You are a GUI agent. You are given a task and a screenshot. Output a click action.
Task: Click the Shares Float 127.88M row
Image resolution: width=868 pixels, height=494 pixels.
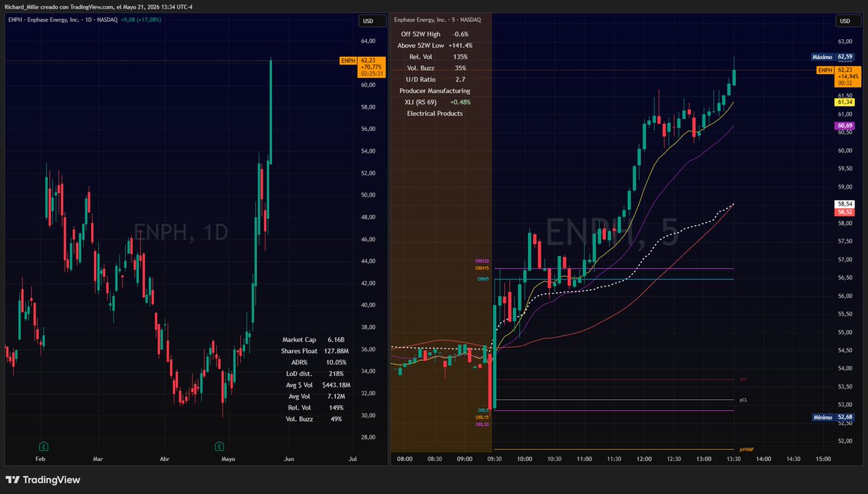coord(313,351)
